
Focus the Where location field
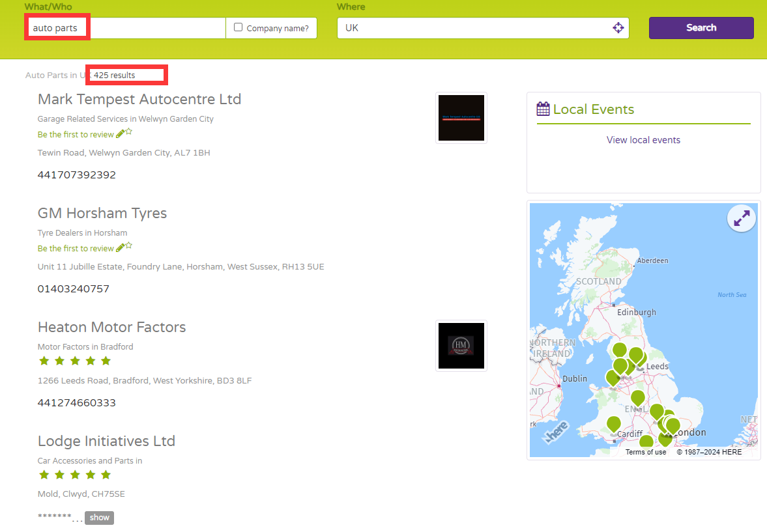click(x=483, y=28)
